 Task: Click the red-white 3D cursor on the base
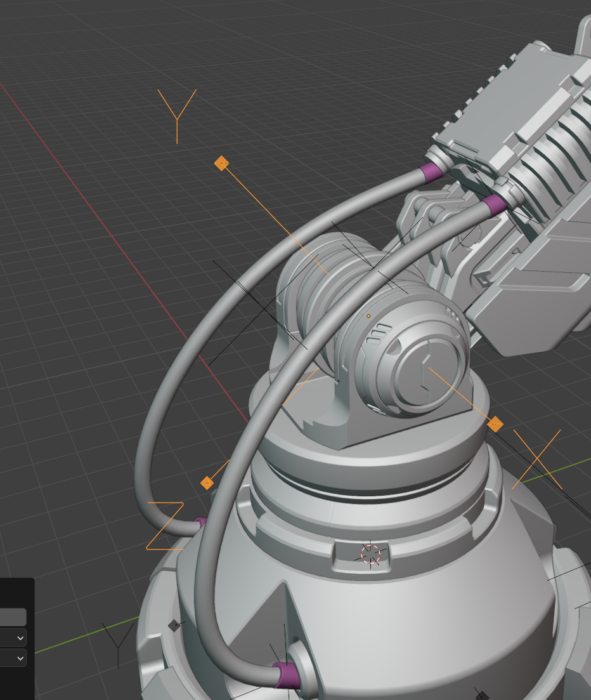371,553
